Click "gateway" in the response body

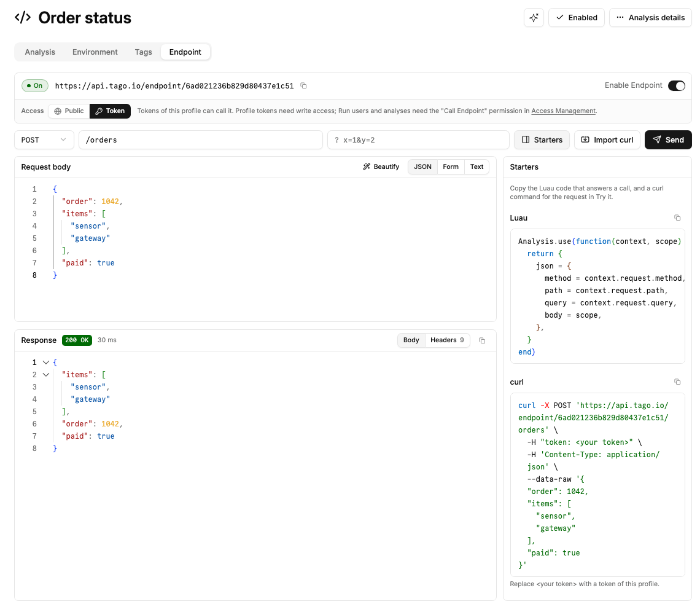[x=90, y=399]
